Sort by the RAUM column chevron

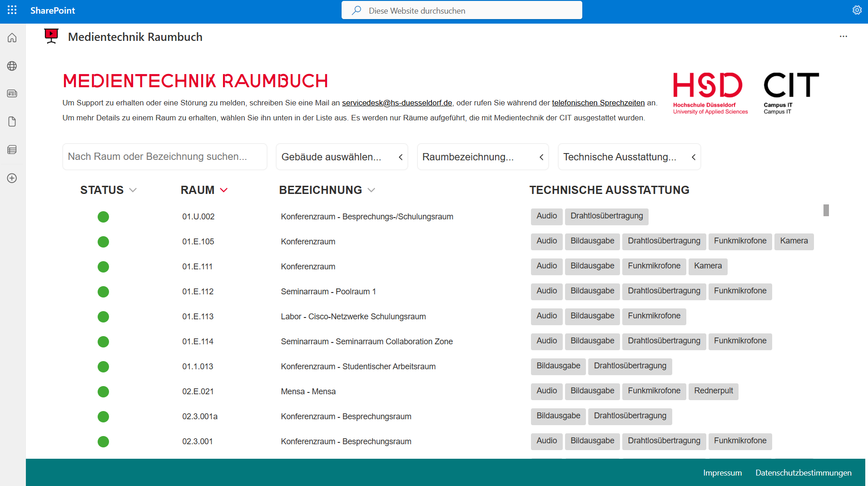(x=224, y=190)
